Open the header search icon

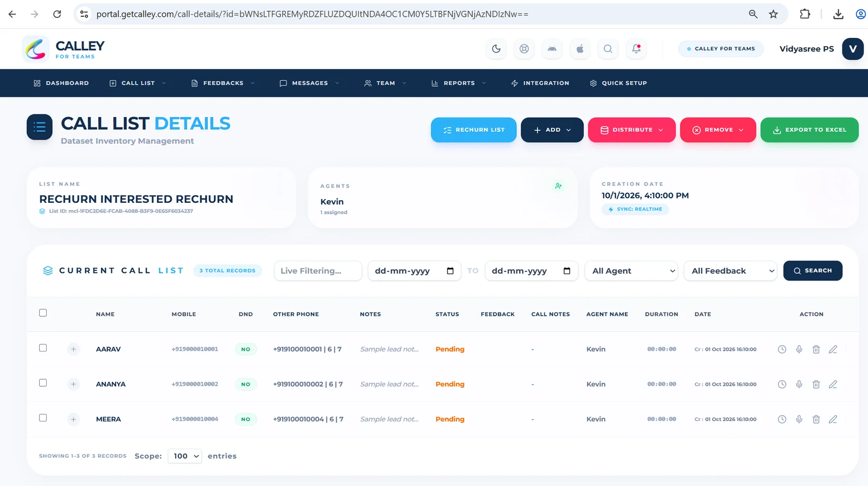pos(608,49)
